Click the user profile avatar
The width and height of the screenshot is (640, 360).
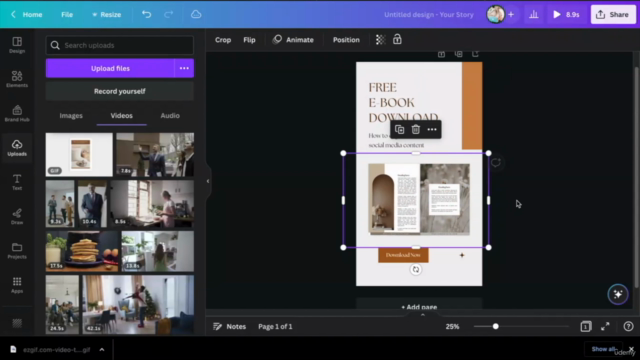click(x=496, y=14)
